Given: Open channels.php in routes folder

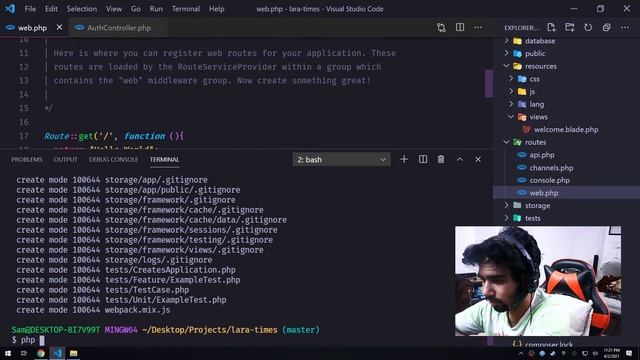Looking at the screenshot, I should (x=551, y=168).
